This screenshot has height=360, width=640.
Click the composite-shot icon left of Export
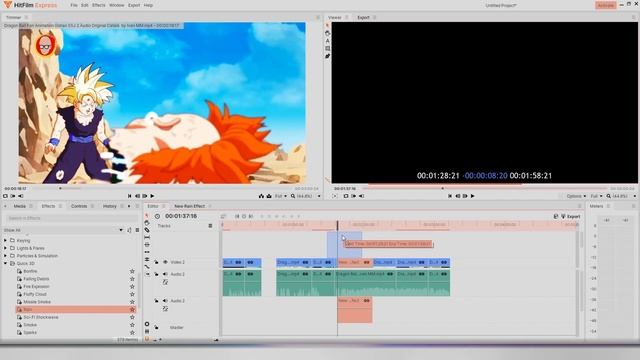pyautogui.click(x=556, y=216)
